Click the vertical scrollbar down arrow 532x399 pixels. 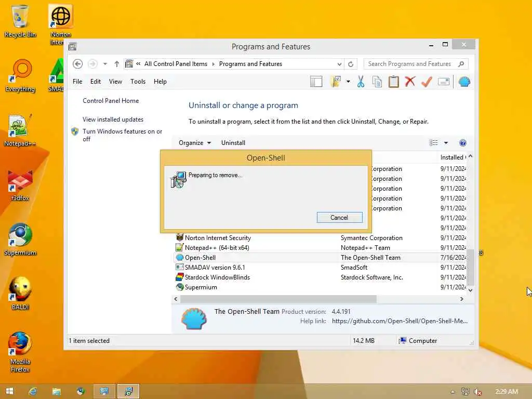470,290
